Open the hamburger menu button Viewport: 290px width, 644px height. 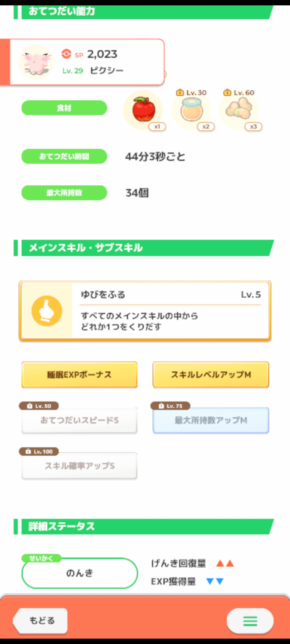tap(250, 621)
